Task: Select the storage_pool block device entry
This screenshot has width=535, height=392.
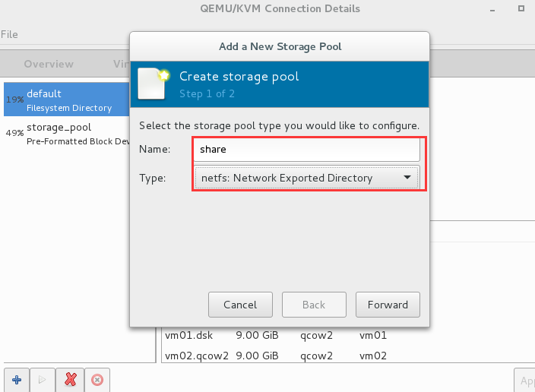Action: click(x=67, y=133)
